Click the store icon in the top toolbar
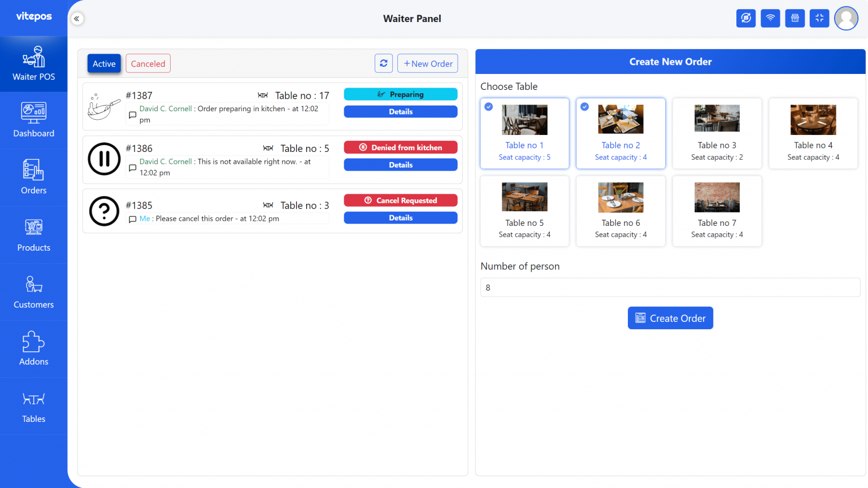Image resolution: width=868 pixels, height=488 pixels. click(795, 18)
